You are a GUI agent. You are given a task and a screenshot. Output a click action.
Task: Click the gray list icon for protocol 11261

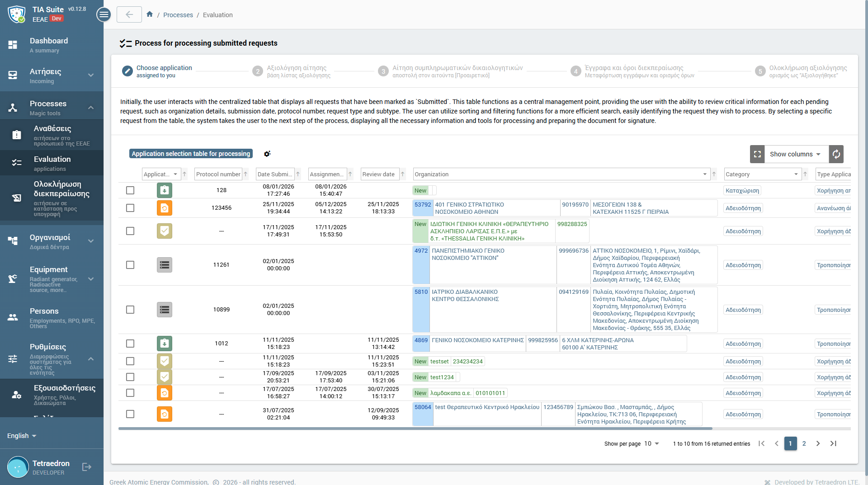point(165,265)
